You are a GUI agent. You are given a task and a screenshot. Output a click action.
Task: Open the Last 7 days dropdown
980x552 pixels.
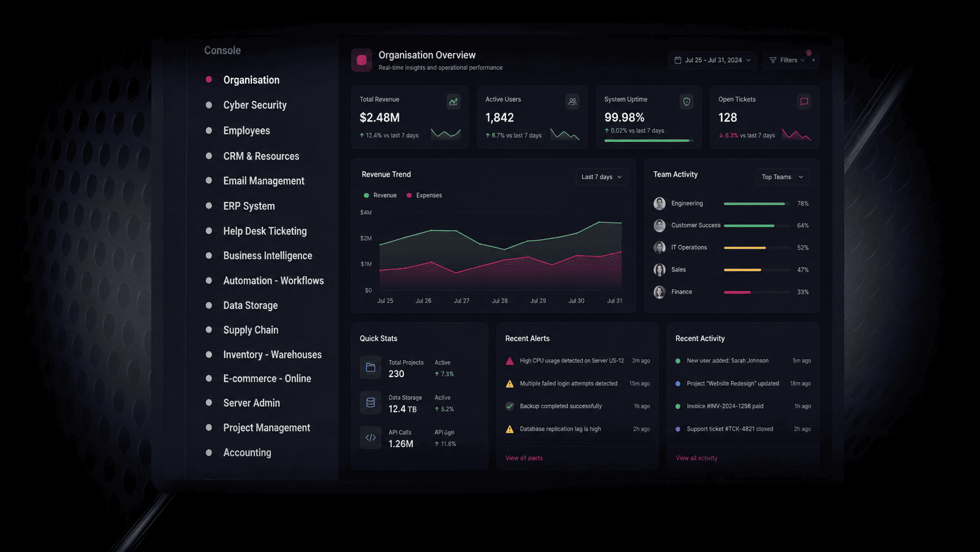(601, 177)
